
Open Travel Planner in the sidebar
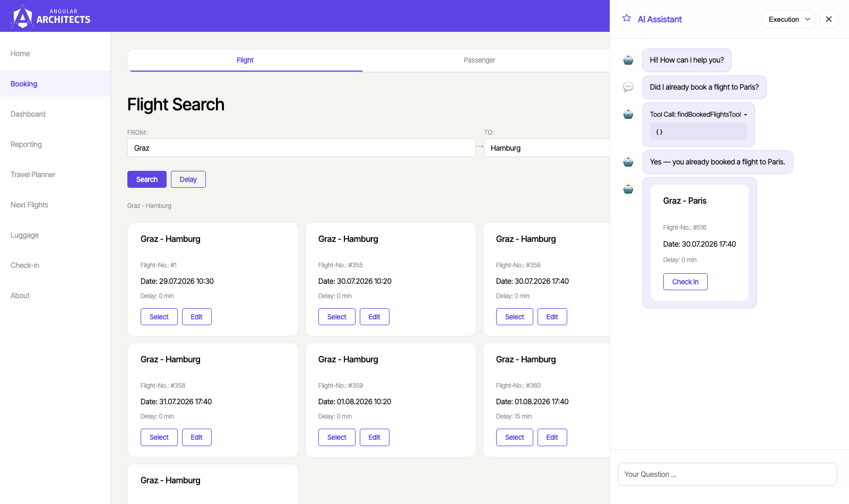click(55, 175)
